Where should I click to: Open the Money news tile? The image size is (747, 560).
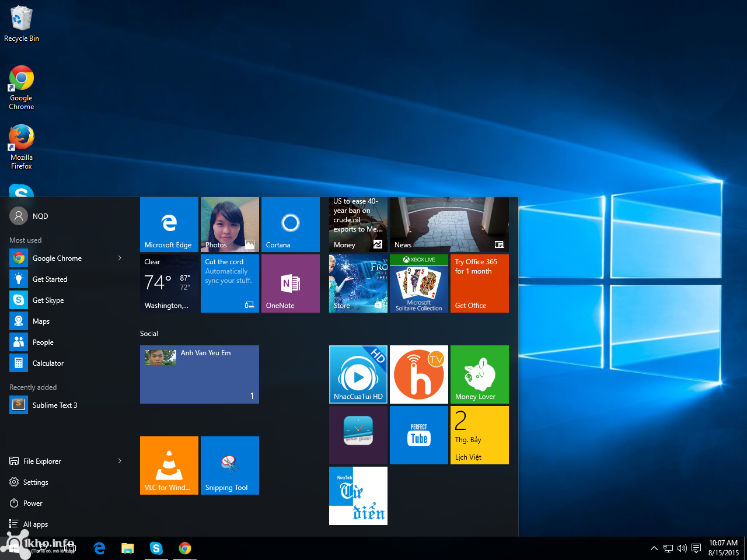pyautogui.click(x=358, y=225)
